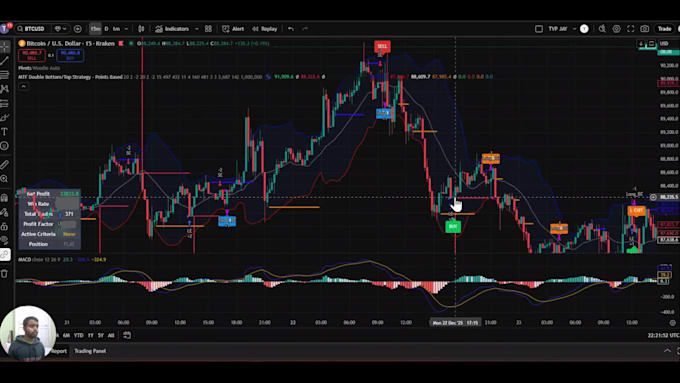680x383 pixels.
Task: Click the green BUY signal marker
Action: click(x=453, y=226)
